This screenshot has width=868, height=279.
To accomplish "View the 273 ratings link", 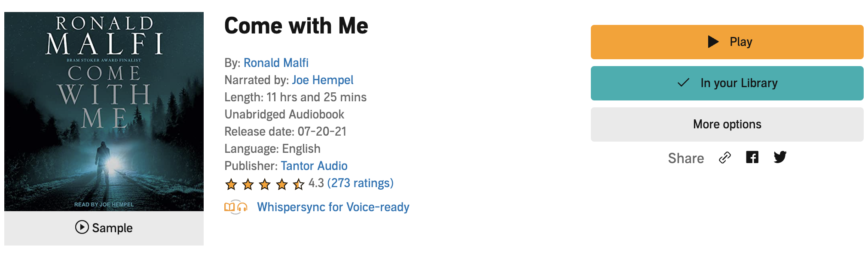I will pos(360,183).
